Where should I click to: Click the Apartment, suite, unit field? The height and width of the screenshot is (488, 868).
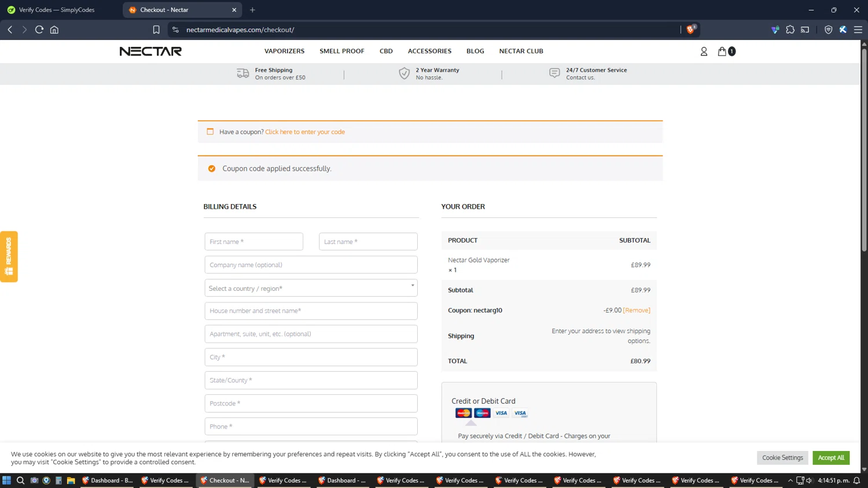(311, 334)
